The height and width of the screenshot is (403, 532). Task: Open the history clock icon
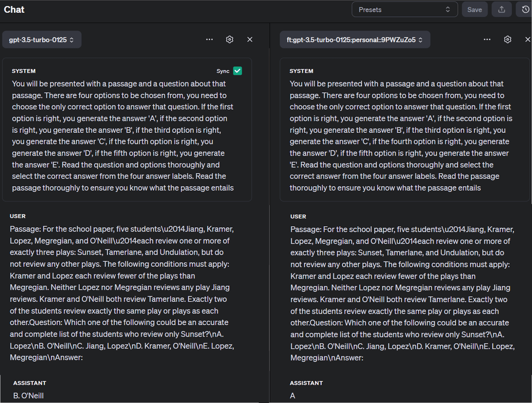525,10
